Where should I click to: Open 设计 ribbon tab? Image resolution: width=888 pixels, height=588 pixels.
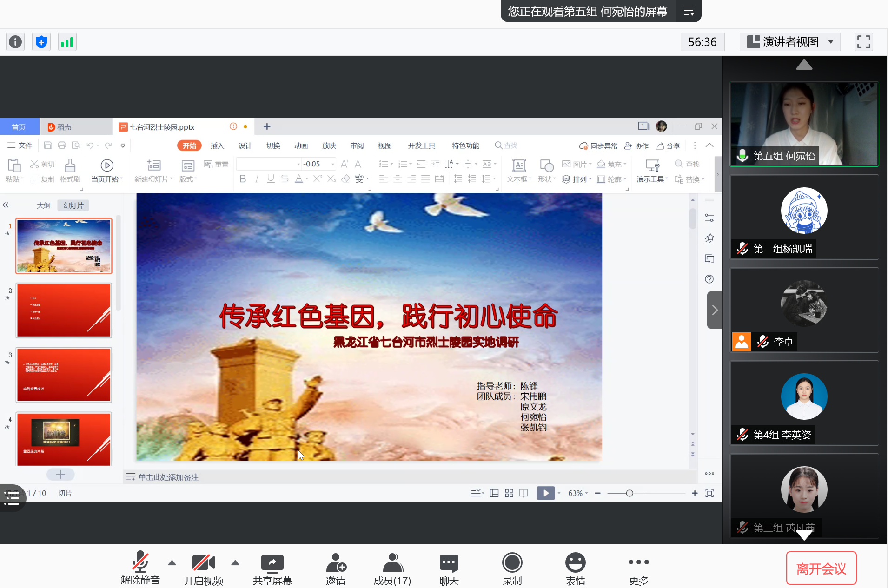tap(245, 145)
